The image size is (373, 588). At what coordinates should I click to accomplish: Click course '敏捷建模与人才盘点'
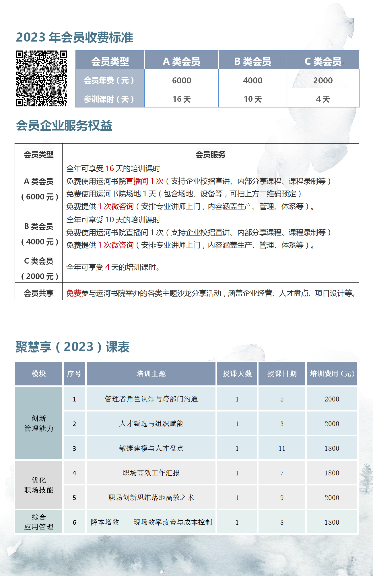click(x=151, y=448)
